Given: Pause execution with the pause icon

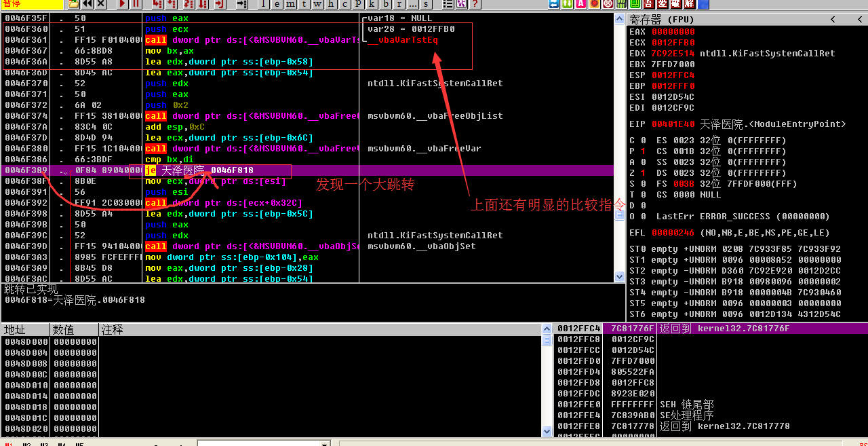Looking at the screenshot, I should pos(136,4).
